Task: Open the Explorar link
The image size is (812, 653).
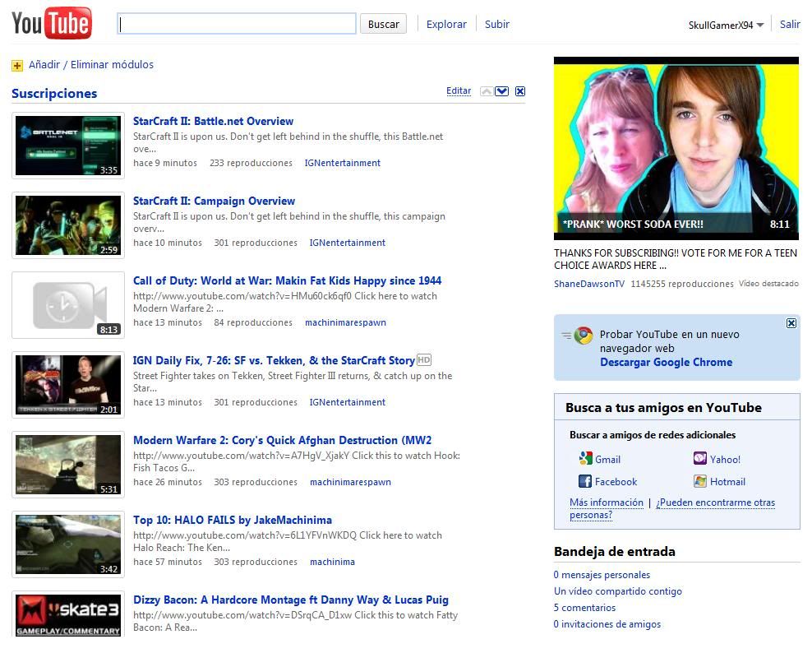Action: tap(446, 24)
